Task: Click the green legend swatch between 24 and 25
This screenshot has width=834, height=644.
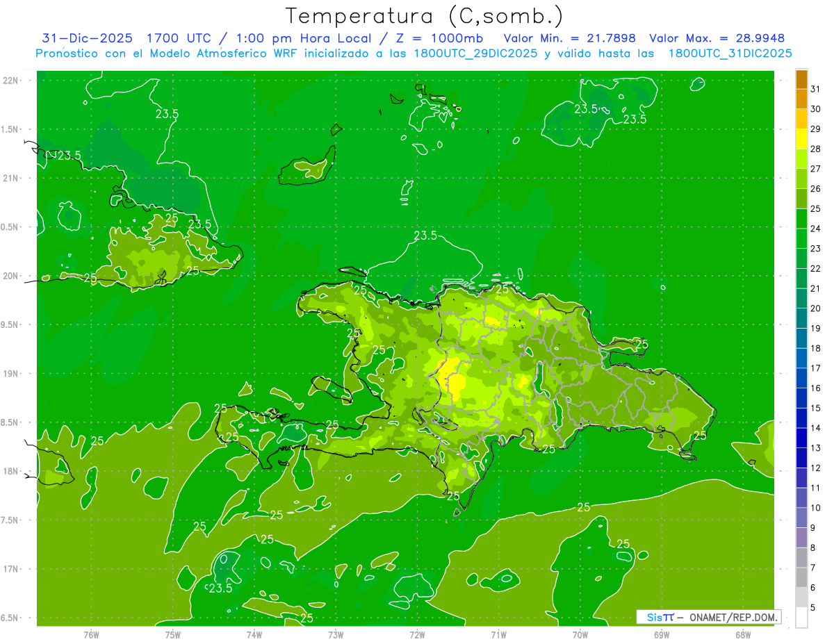Action: [801, 219]
